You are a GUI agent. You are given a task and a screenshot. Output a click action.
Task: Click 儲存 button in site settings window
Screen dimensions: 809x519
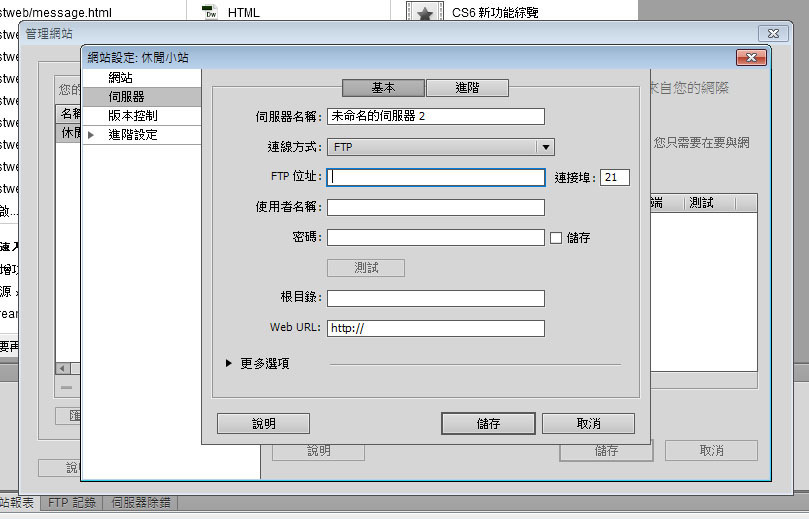pos(606,450)
